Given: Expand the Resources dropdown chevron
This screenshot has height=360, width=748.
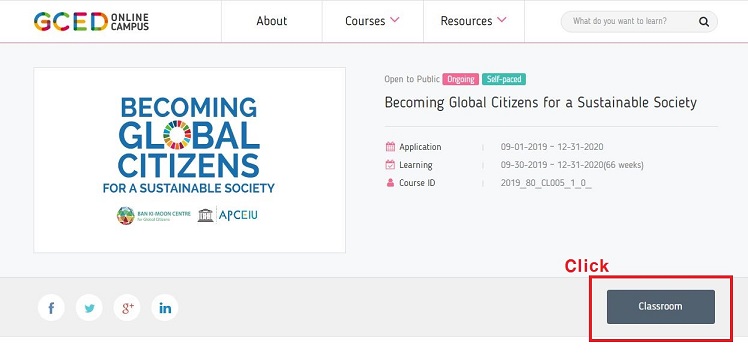Looking at the screenshot, I should tap(501, 20).
